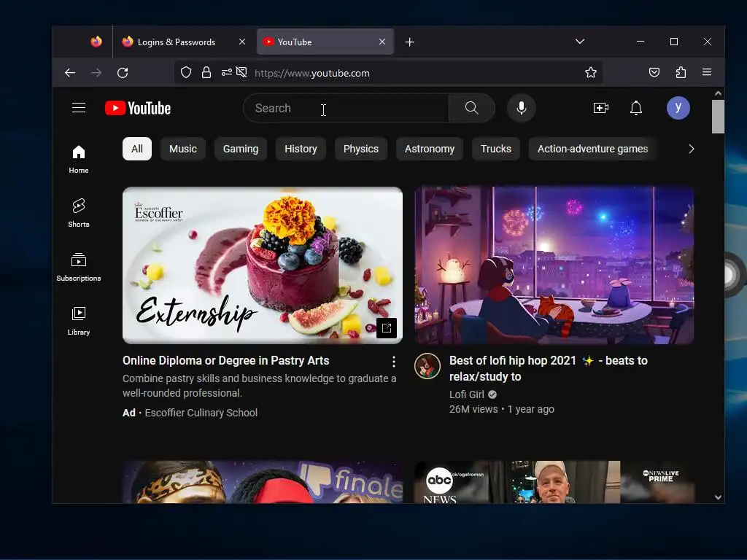747x560 pixels.
Task: Open the site permissions icon
Action: 226,72
